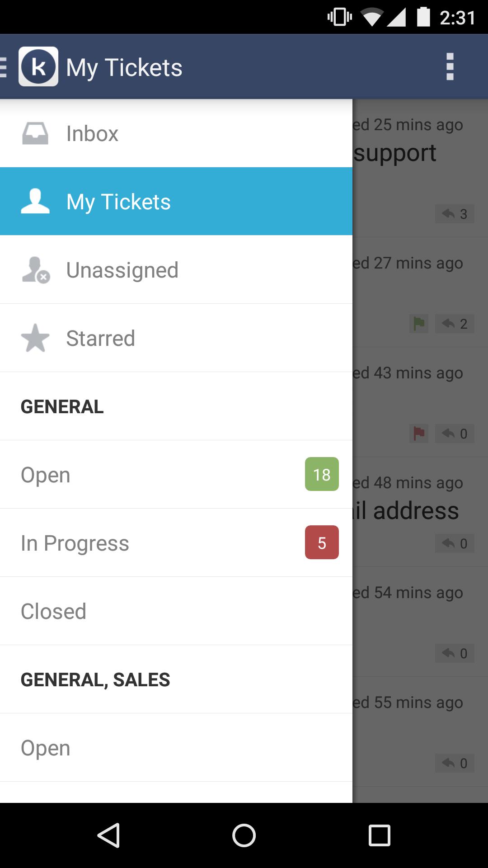488x868 pixels.
Task: Toggle the hamburger navigation drawer icon
Action: 4,67
